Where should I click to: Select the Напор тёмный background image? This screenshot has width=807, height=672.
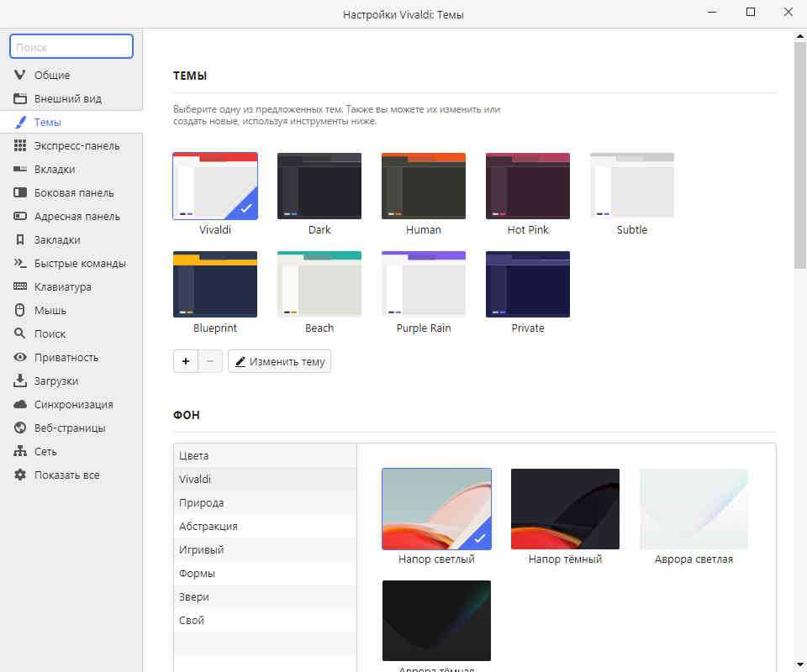click(x=565, y=509)
